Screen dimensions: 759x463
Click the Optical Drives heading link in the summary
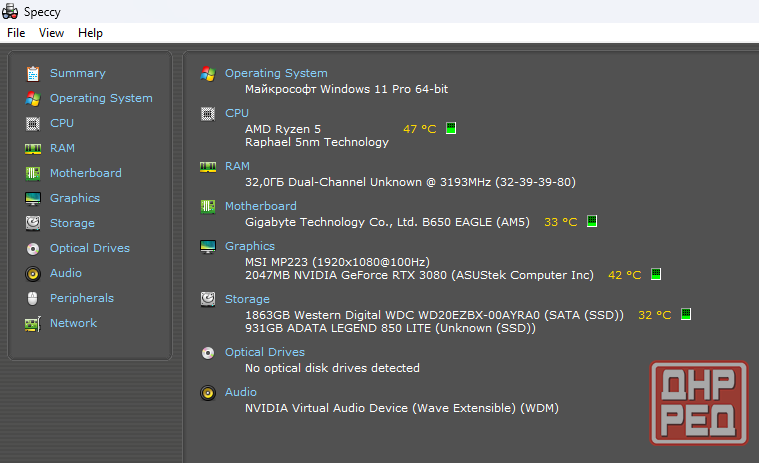click(x=265, y=352)
